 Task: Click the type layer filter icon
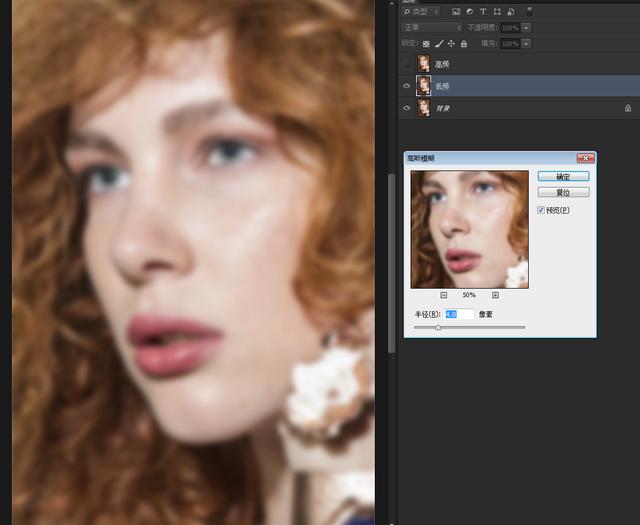click(x=483, y=12)
